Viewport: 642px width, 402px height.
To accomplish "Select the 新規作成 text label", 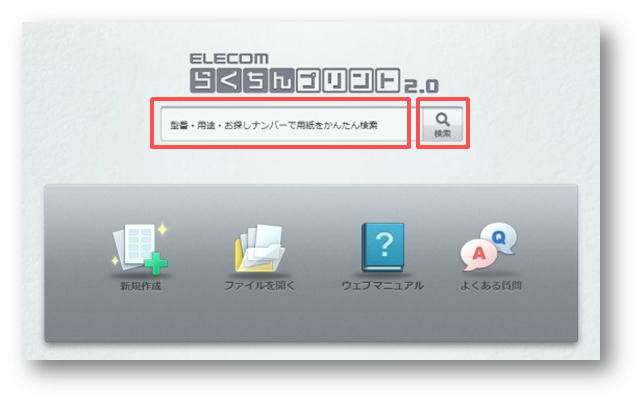I will pos(140,286).
